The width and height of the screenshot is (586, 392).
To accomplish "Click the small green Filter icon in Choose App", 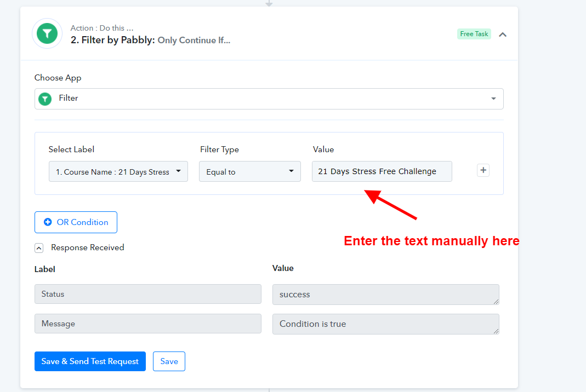I will [45, 99].
